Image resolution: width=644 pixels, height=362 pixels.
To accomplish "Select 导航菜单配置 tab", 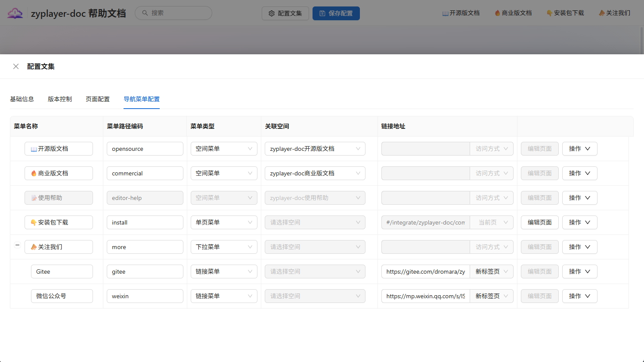I will pos(142,99).
